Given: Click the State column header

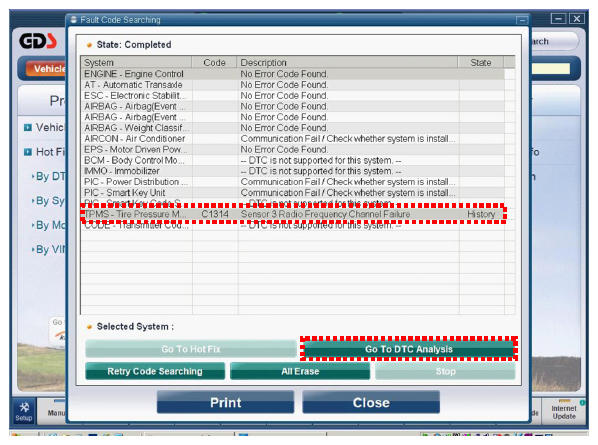Looking at the screenshot, I should (x=481, y=62).
